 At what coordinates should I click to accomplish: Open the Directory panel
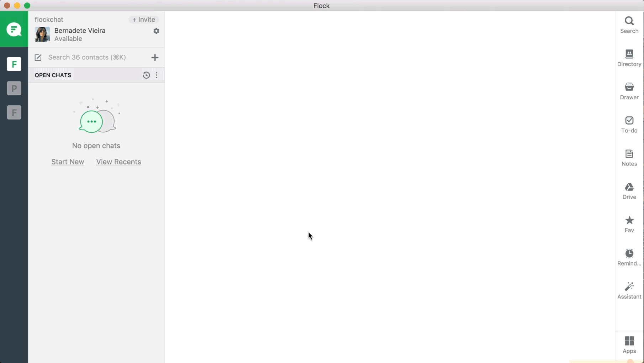(629, 58)
